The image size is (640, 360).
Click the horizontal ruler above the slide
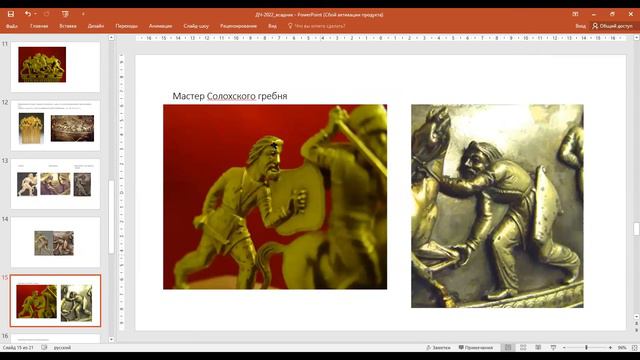(380, 38)
